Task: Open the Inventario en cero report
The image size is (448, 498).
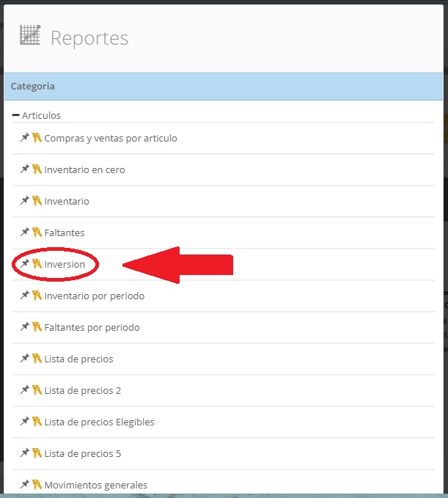Action: click(x=84, y=169)
